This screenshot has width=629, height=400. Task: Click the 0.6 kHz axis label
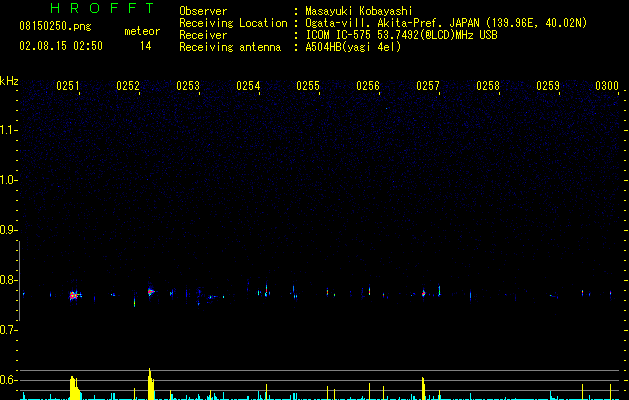(x=7, y=380)
